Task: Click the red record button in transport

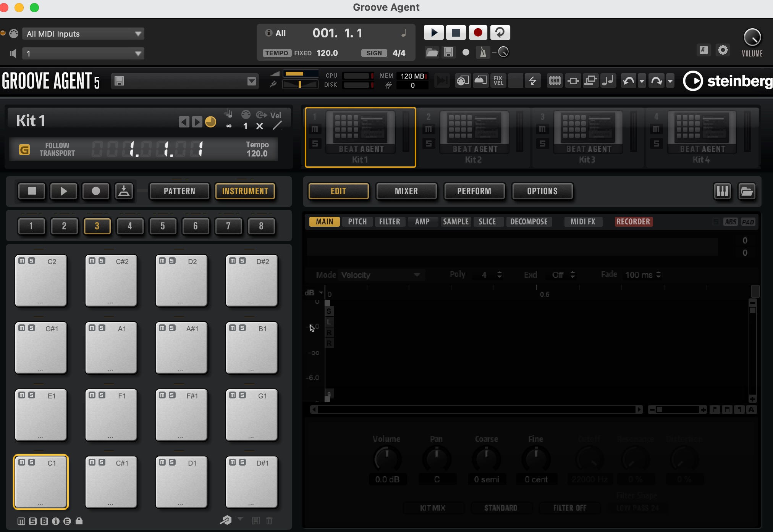Action: (478, 33)
